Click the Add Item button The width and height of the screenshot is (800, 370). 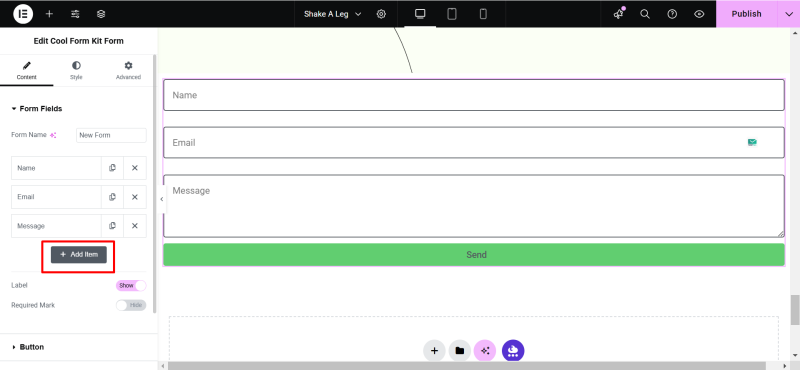(x=79, y=254)
